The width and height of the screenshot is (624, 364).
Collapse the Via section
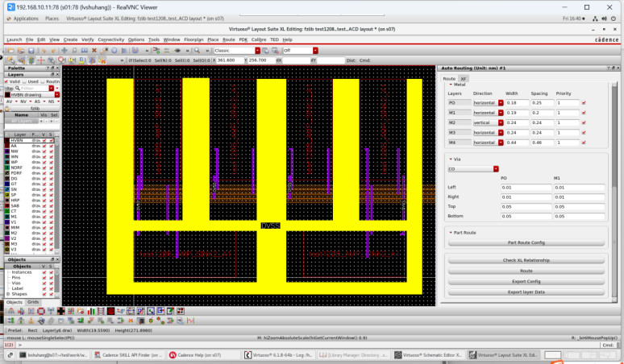[451, 159]
